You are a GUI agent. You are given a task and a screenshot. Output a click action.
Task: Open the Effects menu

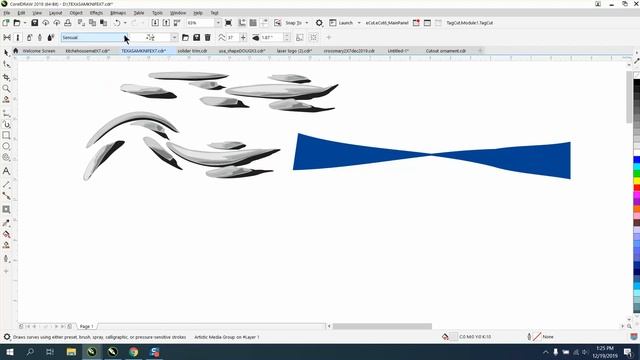pyautogui.click(x=96, y=13)
